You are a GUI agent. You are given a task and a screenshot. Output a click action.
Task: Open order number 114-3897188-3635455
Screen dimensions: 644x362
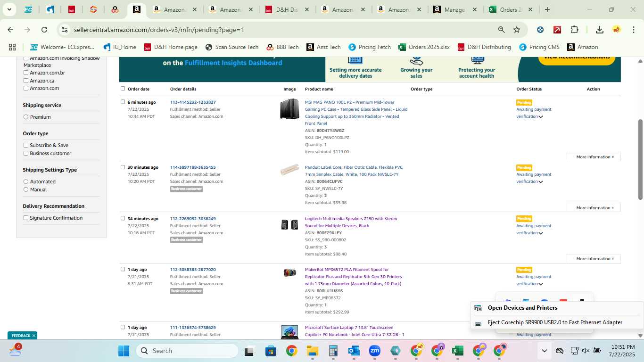[x=193, y=167]
